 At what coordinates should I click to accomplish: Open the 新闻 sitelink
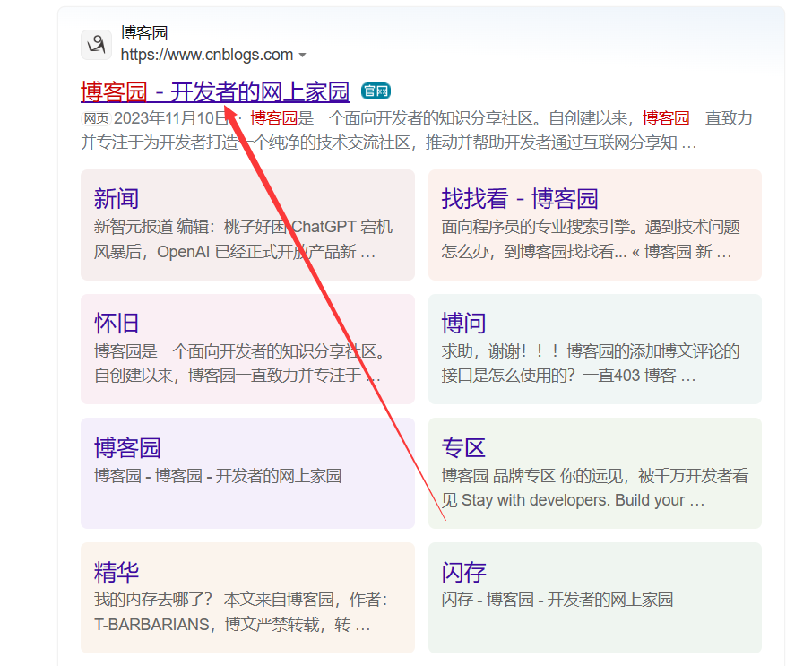tap(117, 199)
